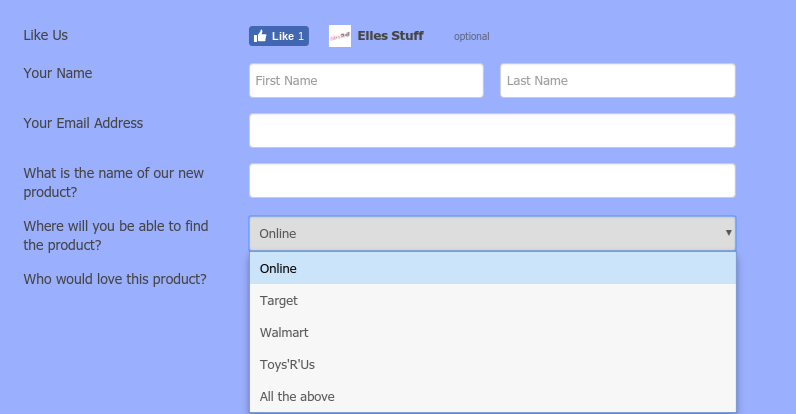Click the Elles Stuff page thumbnail
Screen dimensions: 796x414
(x=340, y=36)
